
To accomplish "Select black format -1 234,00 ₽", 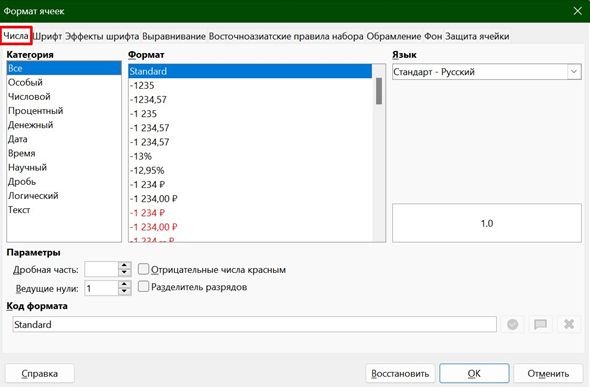I will pos(250,199).
